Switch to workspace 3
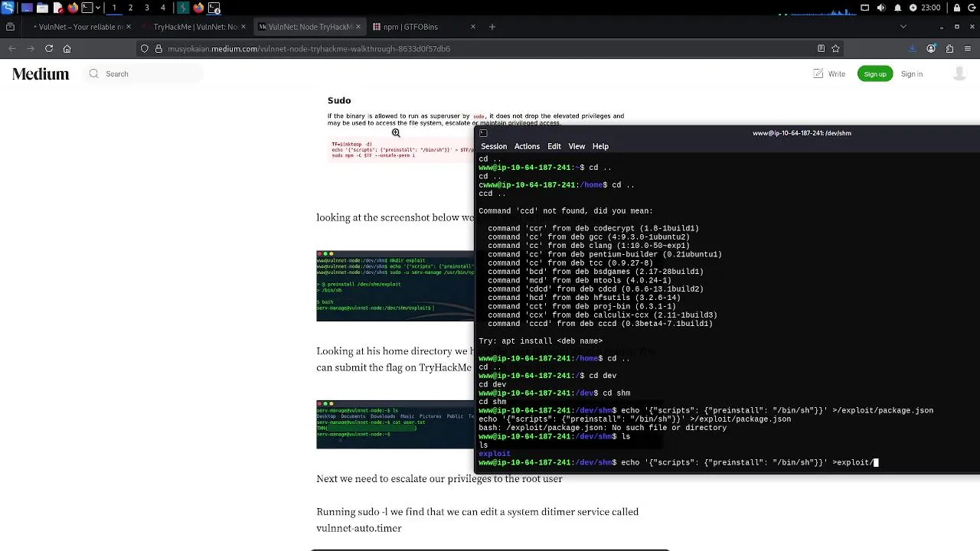 pyautogui.click(x=146, y=8)
